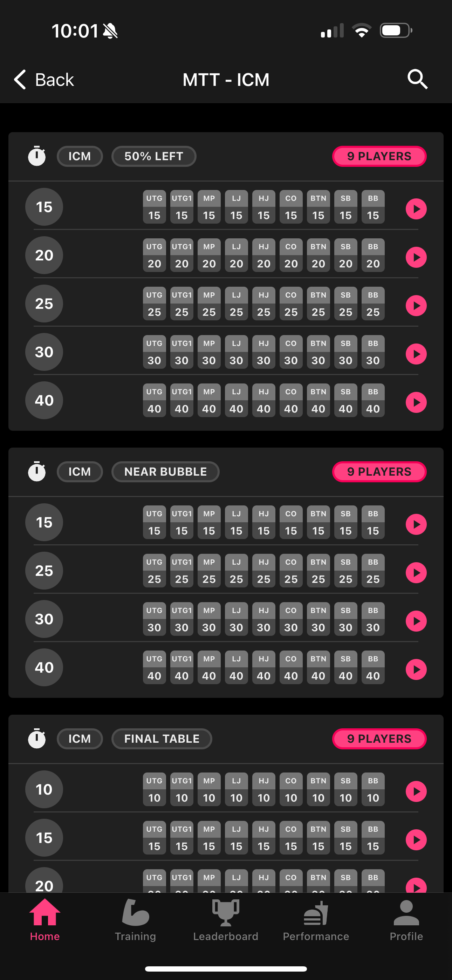Open the search magnifier icon

[x=417, y=79]
